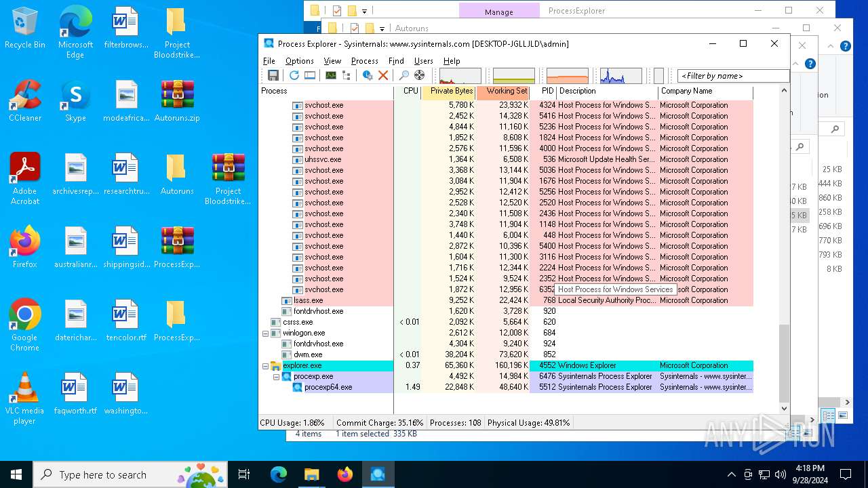Click the Windows Start button
Viewport: 868px width, 488px height.
tap(16, 474)
